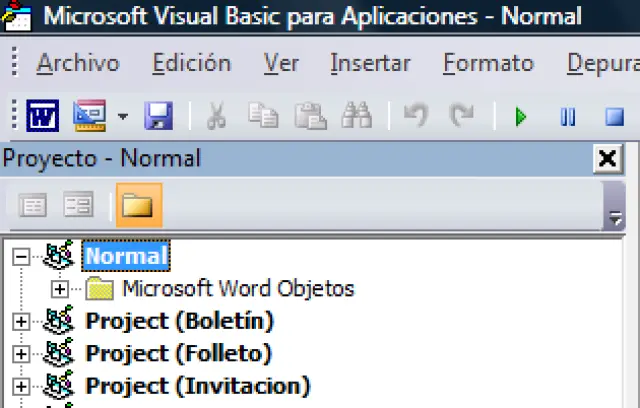This screenshot has width=640, height=408.
Task: Open the Insert UserForm dropdown arrow
Action: click(x=122, y=116)
